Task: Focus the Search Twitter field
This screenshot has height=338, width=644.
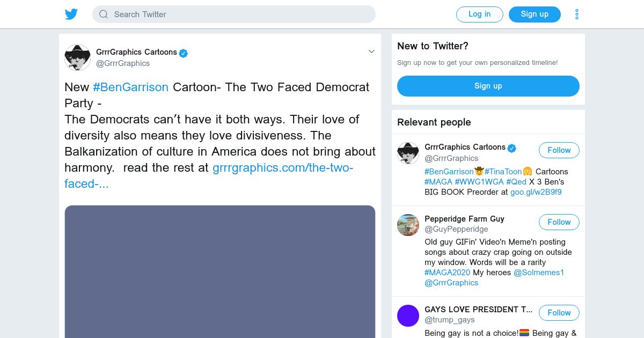Action: pyautogui.click(x=236, y=14)
